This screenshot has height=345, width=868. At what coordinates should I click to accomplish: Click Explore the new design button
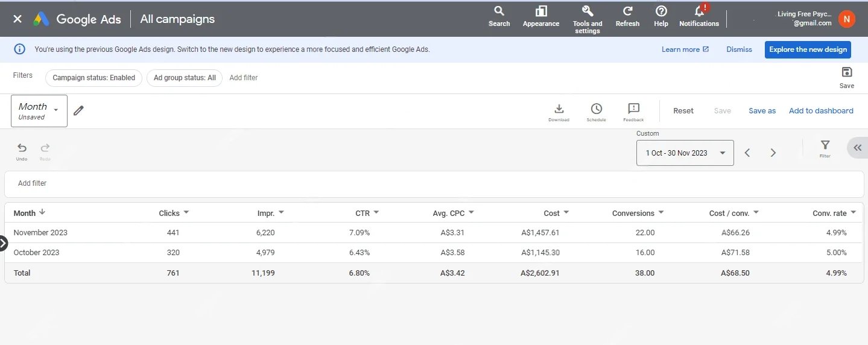pyautogui.click(x=808, y=49)
